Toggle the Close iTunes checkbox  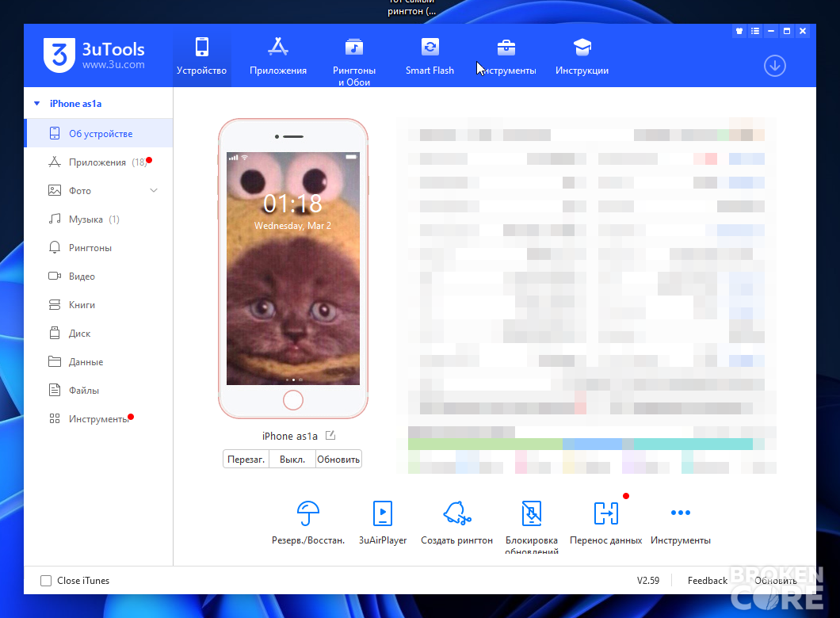point(46,581)
